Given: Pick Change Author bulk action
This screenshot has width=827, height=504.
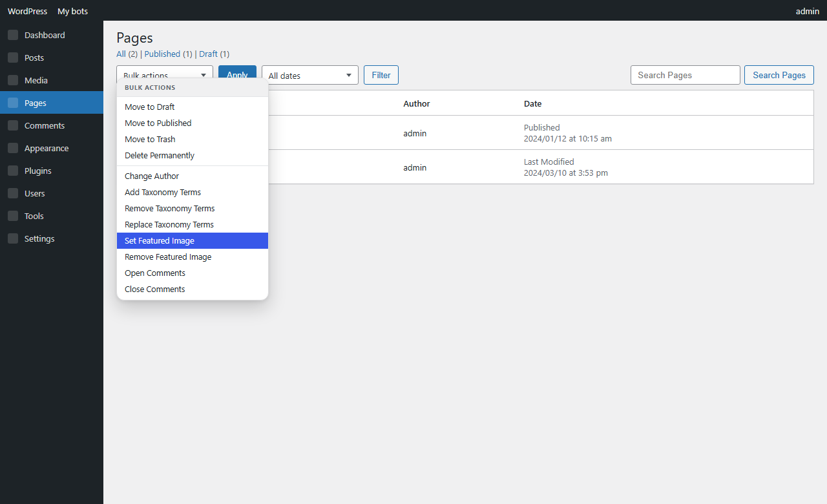Looking at the screenshot, I should pyautogui.click(x=193, y=176).
